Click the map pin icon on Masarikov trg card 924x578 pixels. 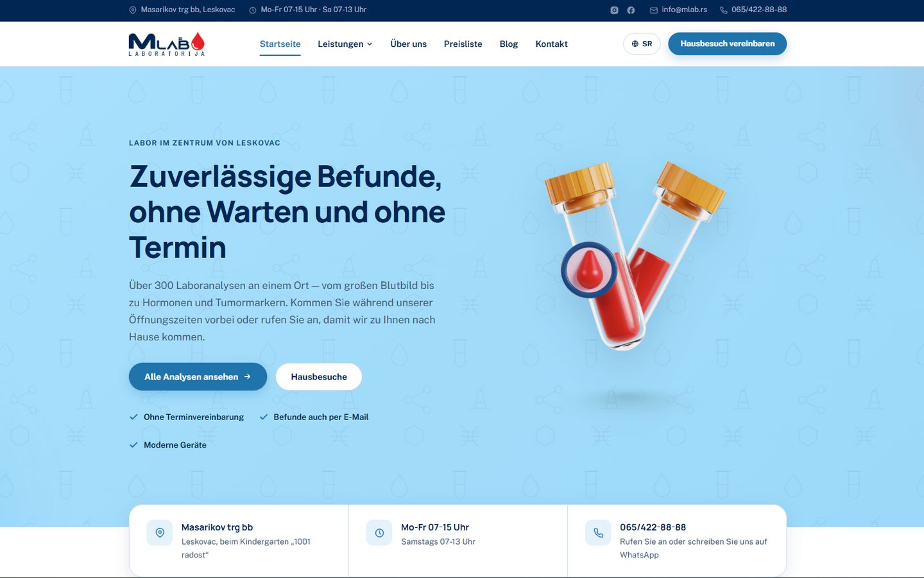click(160, 532)
